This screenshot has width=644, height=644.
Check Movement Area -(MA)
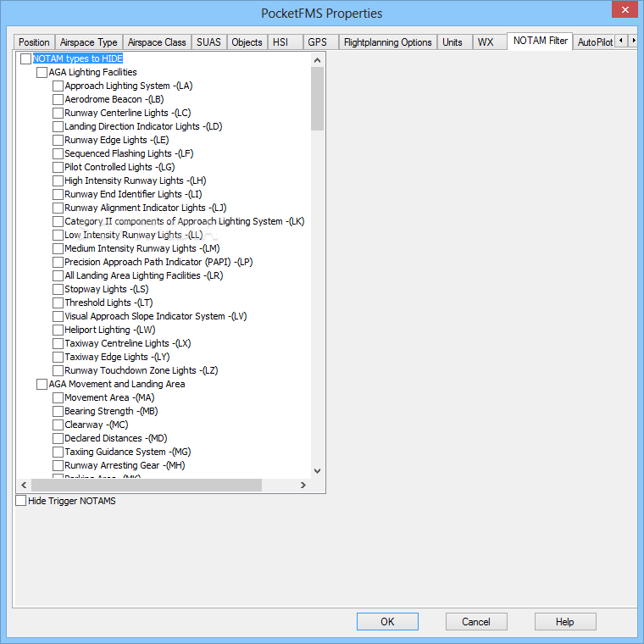pyautogui.click(x=58, y=397)
